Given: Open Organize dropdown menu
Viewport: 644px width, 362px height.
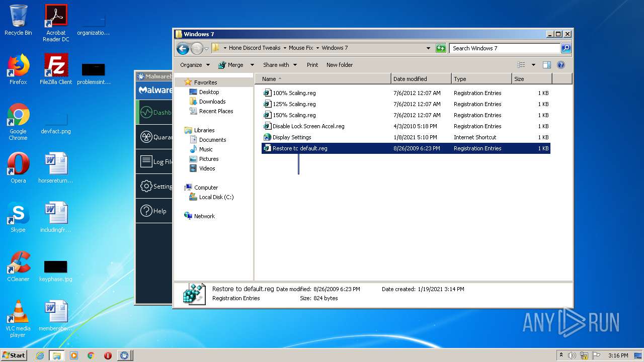Looking at the screenshot, I should pyautogui.click(x=195, y=65).
